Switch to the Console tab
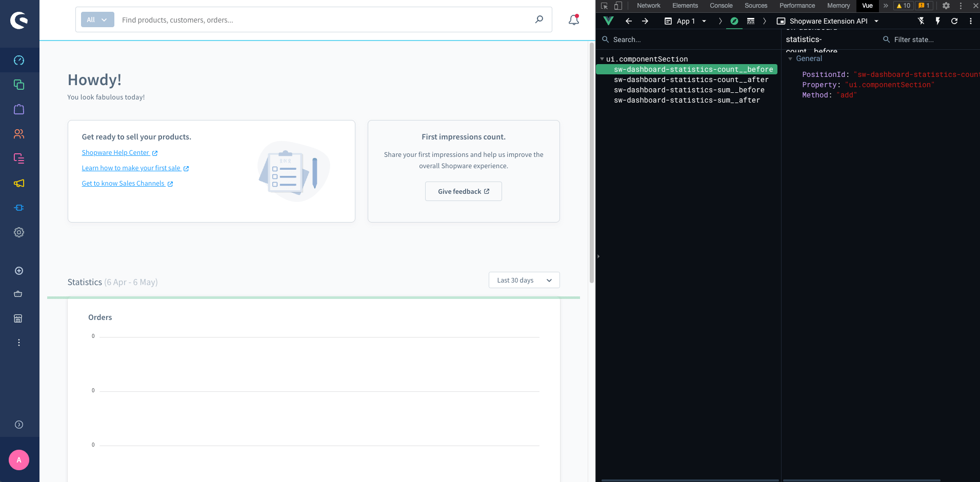The image size is (980, 482). (x=721, y=6)
